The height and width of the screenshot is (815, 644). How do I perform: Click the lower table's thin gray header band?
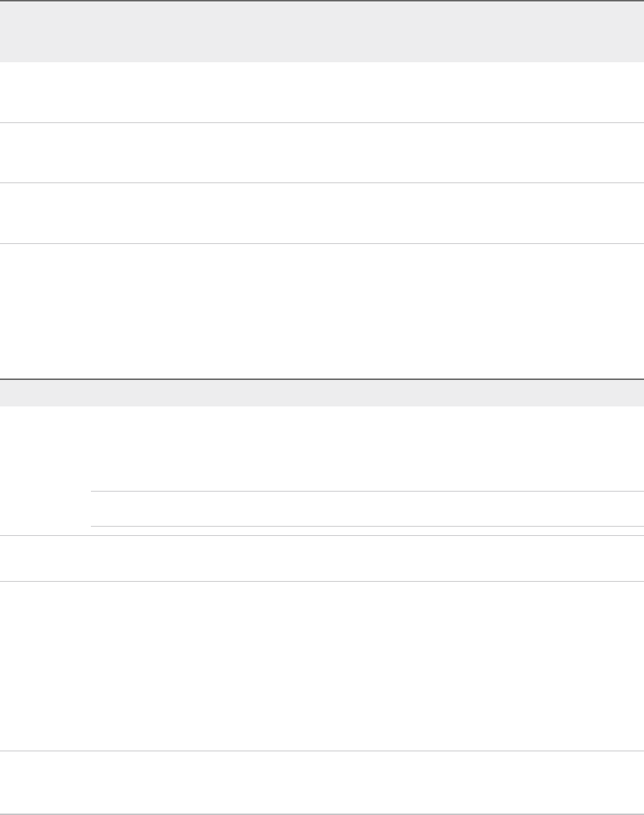322,393
